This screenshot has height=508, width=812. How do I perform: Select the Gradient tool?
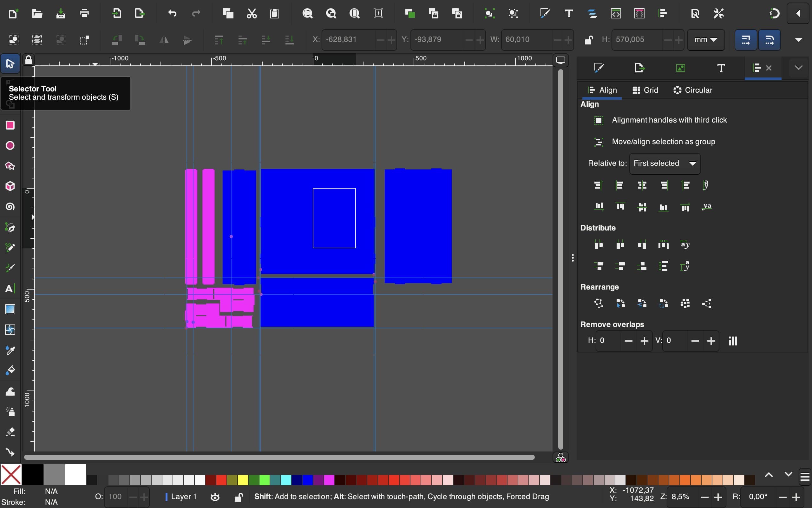point(10,309)
